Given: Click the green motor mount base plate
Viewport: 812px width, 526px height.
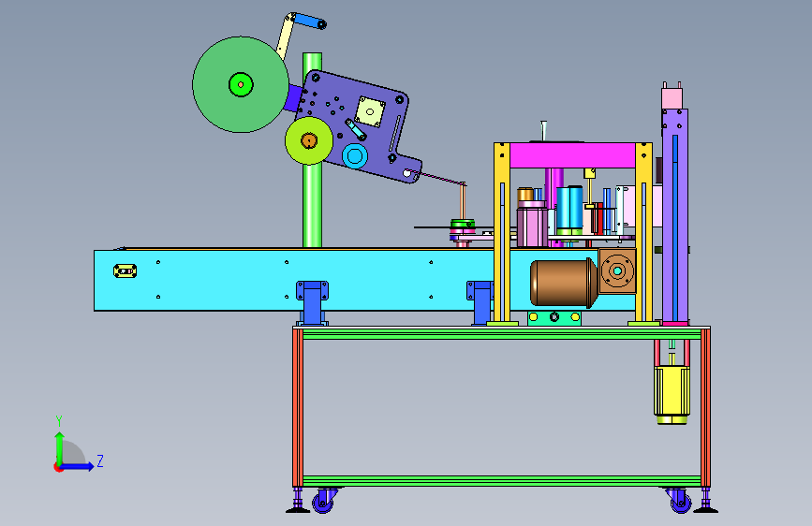Looking at the screenshot, I should [554, 317].
